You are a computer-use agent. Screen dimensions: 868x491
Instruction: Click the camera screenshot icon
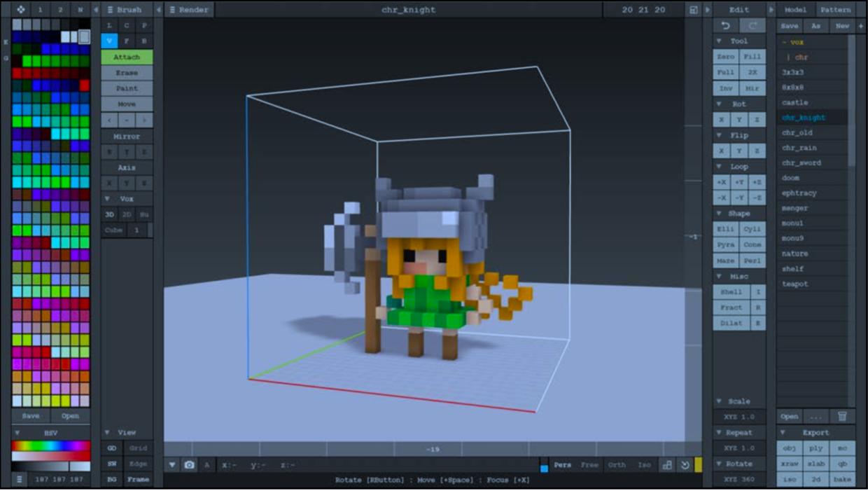(189, 465)
